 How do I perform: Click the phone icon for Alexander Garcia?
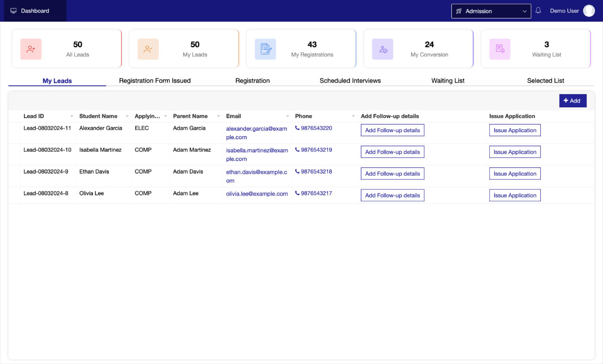(297, 128)
